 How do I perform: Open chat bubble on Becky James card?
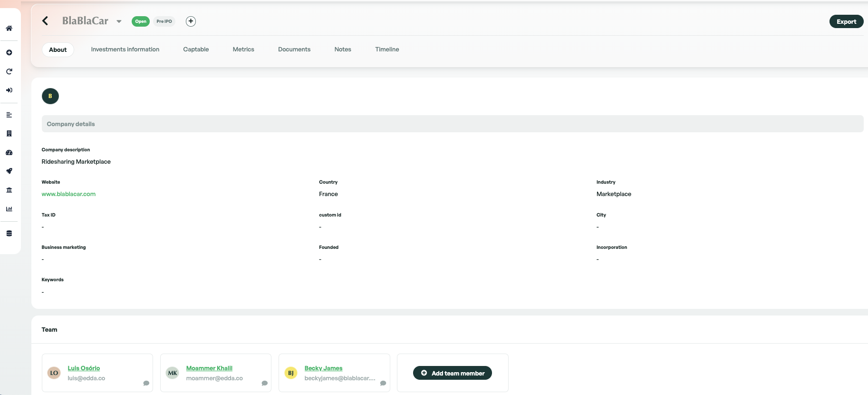tap(383, 383)
